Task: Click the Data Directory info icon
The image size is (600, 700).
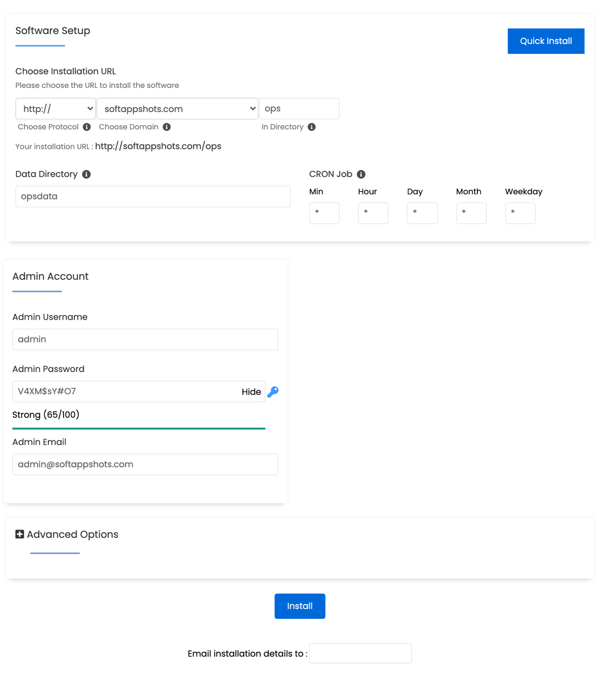Action: pyautogui.click(x=86, y=174)
